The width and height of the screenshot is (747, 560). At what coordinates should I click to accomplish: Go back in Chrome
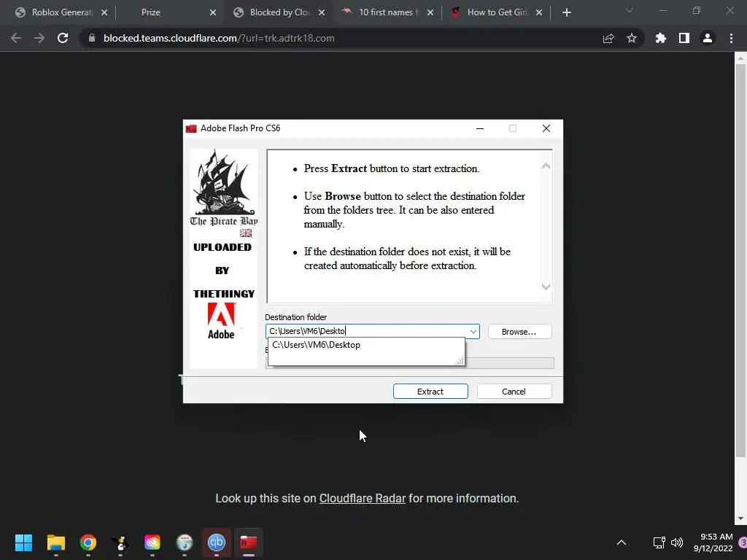pos(16,38)
